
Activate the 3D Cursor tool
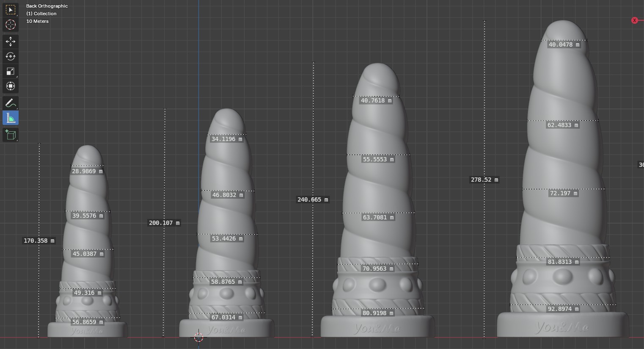point(11,25)
